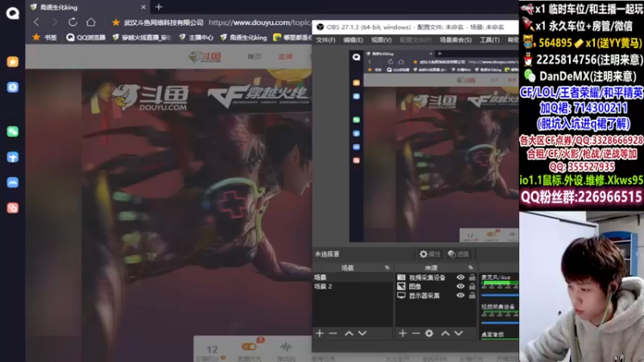Reload the current Douyu page
644x362 pixels.
tap(72, 23)
